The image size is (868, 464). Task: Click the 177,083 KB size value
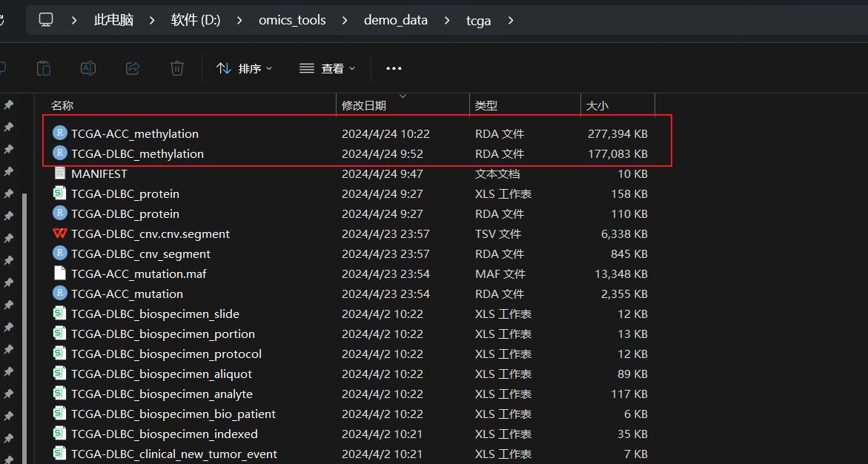coord(617,153)
